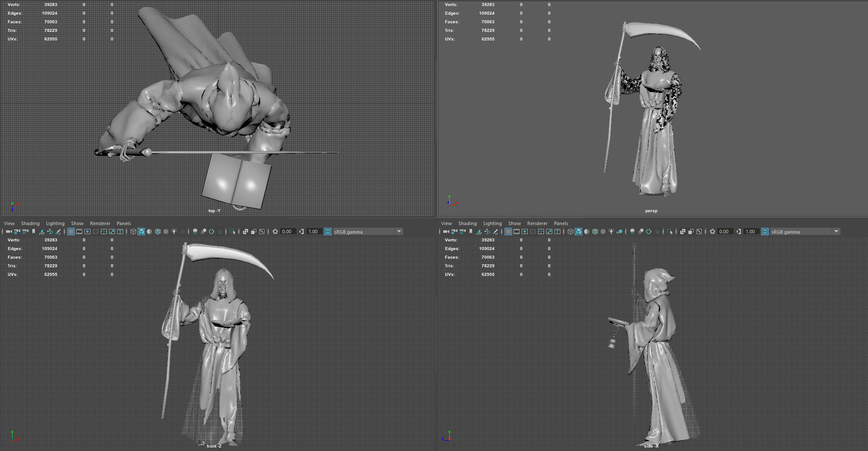Open View menu in side view panel
The height and width of the screenshot is (451, 868).
pos(446,223)
